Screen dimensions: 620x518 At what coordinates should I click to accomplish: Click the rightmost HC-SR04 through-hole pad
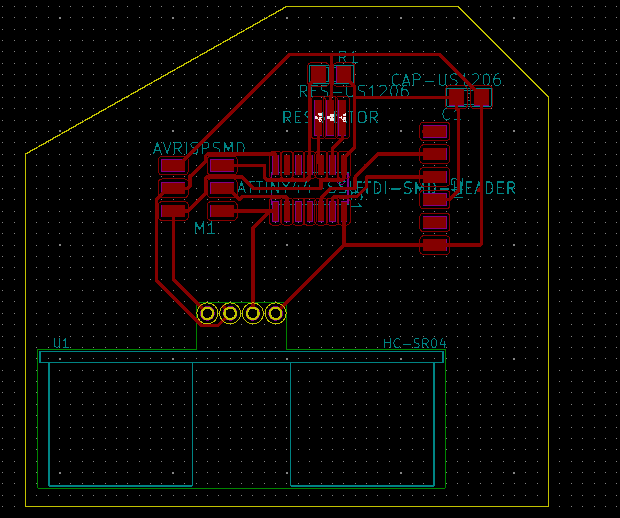point(276,314)
